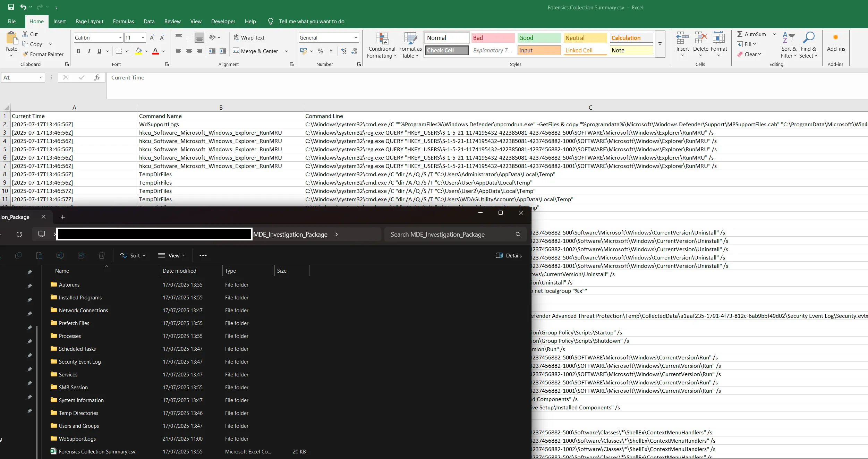Toggle Bold formatting in Font group

[x=78, y=51]
